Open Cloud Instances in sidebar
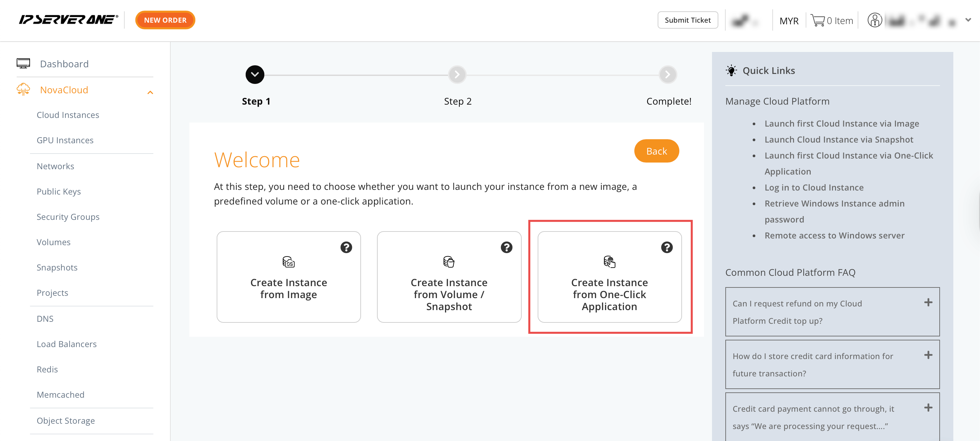The width and height of the screenshot is (980, 441). [x=68, y=115]
